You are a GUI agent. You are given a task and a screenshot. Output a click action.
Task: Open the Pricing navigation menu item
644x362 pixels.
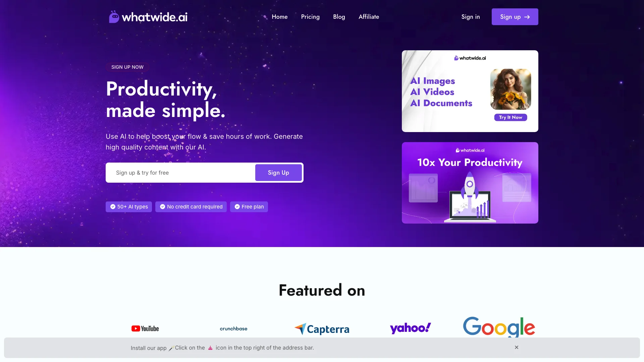(x=310, y=17)
